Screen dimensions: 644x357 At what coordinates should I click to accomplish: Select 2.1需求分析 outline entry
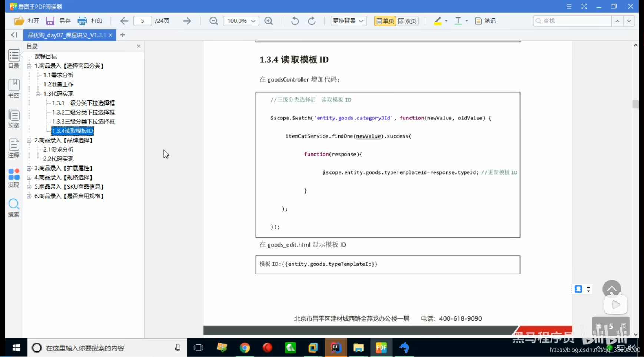(58, 149)
